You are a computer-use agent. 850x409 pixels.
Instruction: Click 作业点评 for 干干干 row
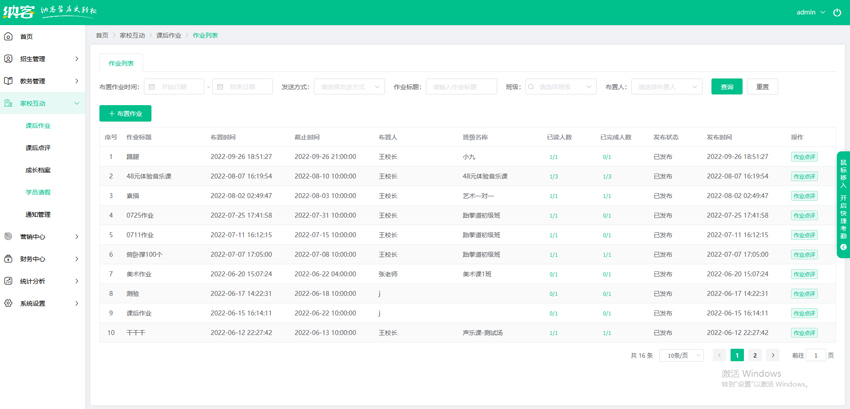pyautogui.click(x=804, y=333)
